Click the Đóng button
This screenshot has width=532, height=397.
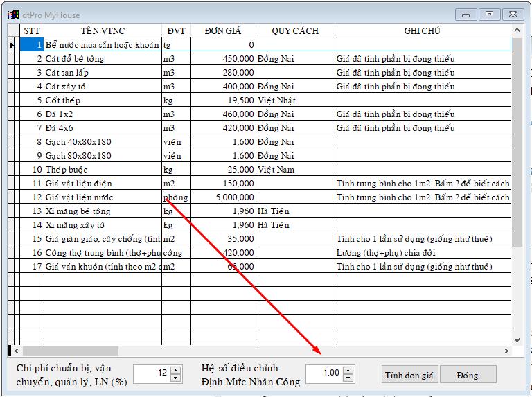[x=468, y=375]
